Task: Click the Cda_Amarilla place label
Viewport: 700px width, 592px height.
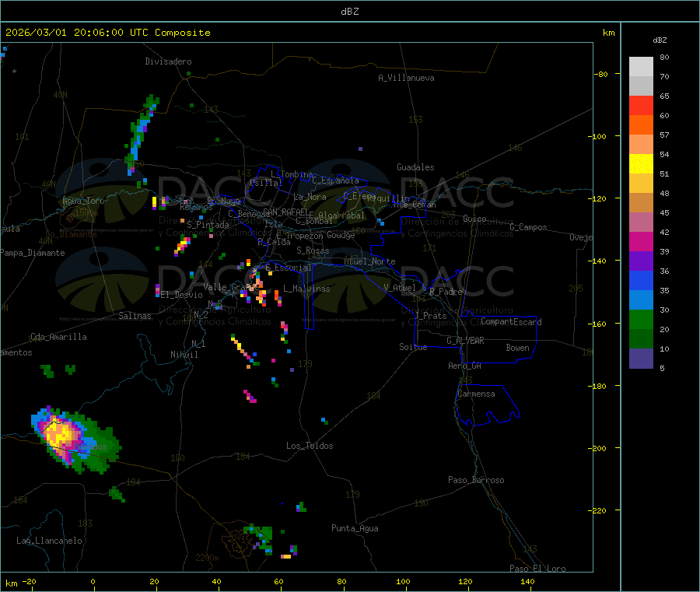Action: coord(58,337)
